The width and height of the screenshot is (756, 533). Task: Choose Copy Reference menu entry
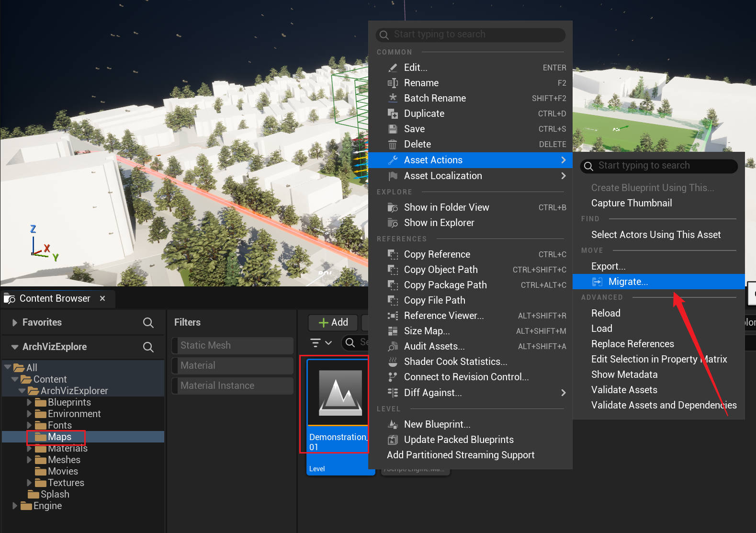pyautogui.click(x=437, y=254)
